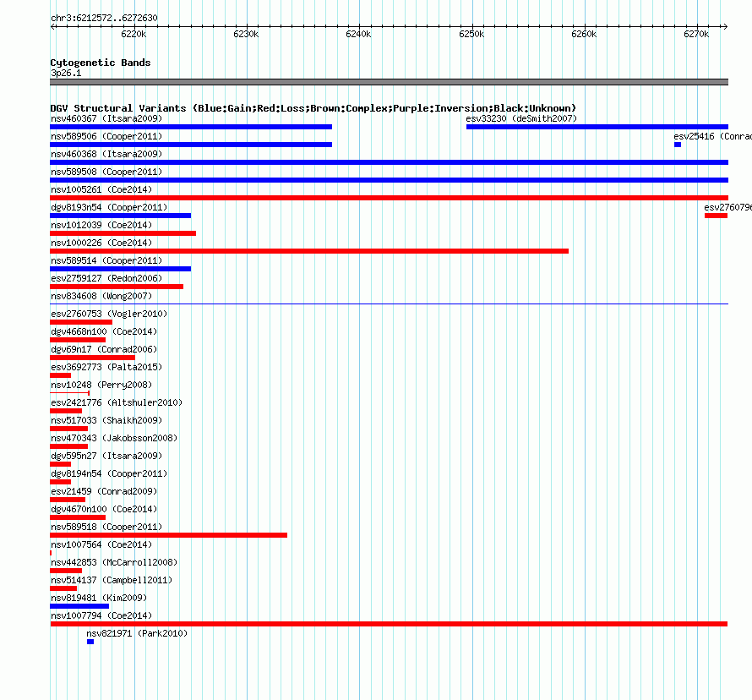Open the nsv460368 (Itsara2009) label
Screen dimensions: 752x700
106,154
